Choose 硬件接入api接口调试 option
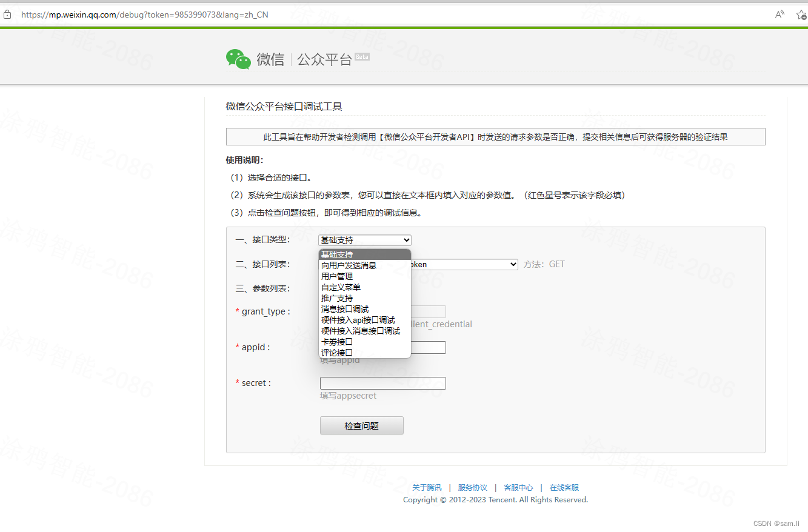 tap(365, 320)
